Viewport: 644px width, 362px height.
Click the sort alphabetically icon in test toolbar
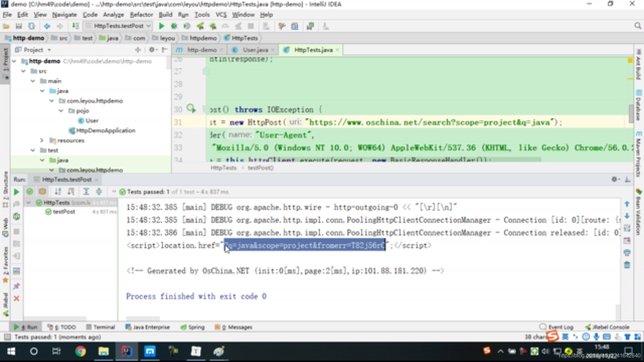point(58,191)
